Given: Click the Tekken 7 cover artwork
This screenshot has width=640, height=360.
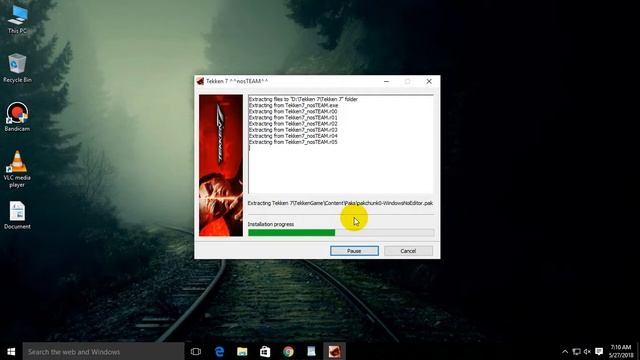Looking at the screenshot, I should [x=221, y=165].
